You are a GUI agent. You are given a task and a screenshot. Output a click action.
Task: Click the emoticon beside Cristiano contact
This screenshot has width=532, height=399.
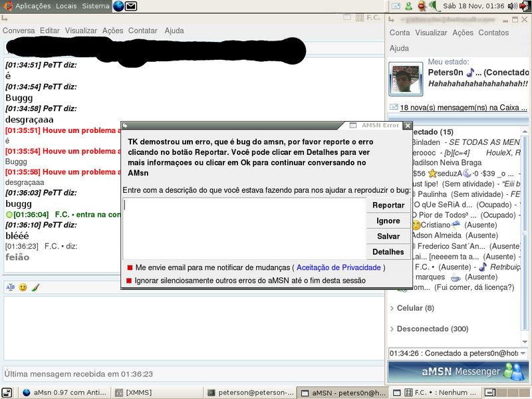point(416,225)
